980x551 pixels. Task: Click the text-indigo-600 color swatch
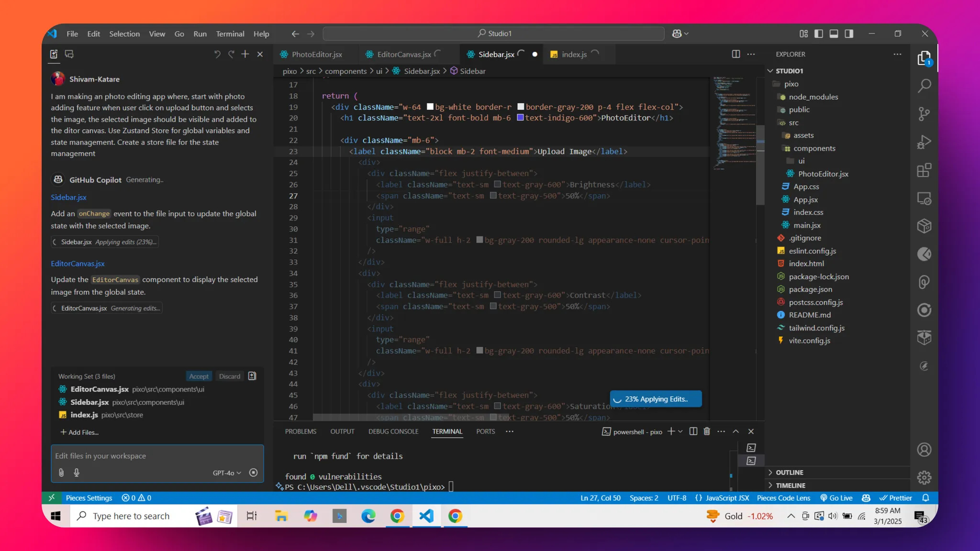pyautogui.click(x=520, y=118)
